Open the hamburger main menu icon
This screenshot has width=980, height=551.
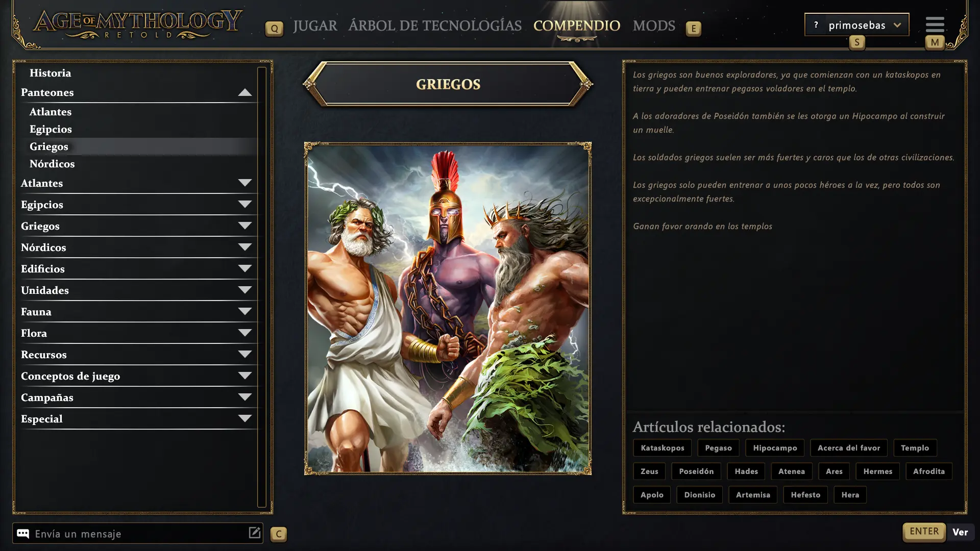click(935, 24)
